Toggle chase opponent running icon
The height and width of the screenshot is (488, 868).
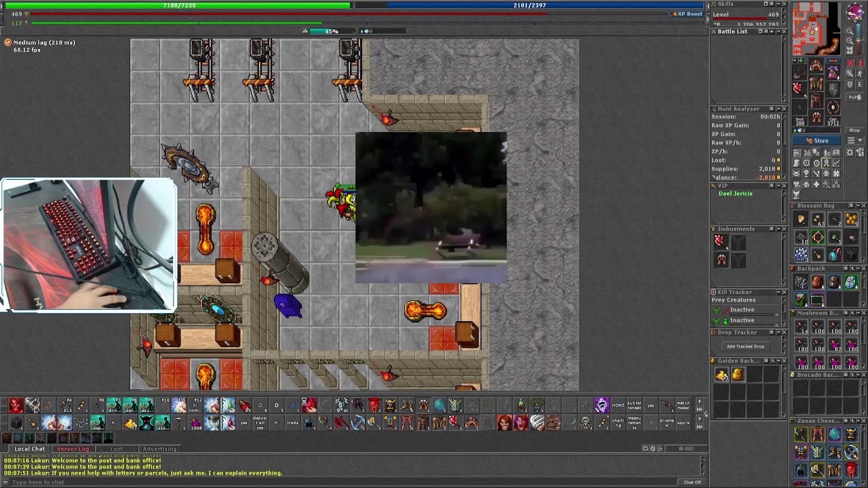[859, 74]
